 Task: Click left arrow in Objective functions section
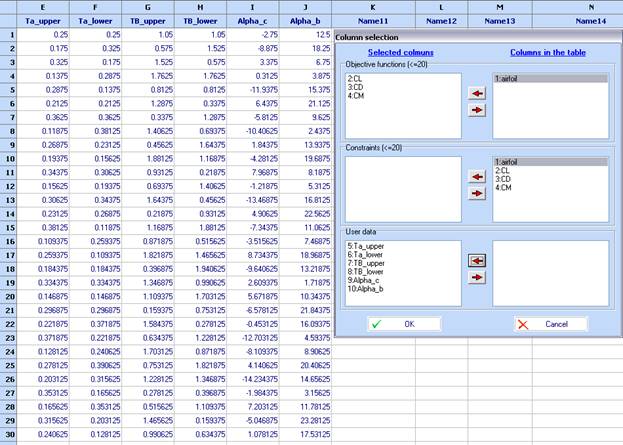point(477,92)
